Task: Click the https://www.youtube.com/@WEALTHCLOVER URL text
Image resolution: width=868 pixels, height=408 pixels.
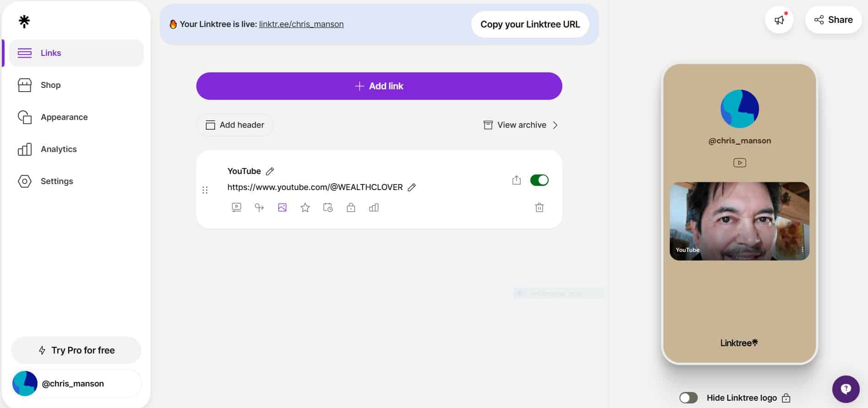Action: (315, 187)
